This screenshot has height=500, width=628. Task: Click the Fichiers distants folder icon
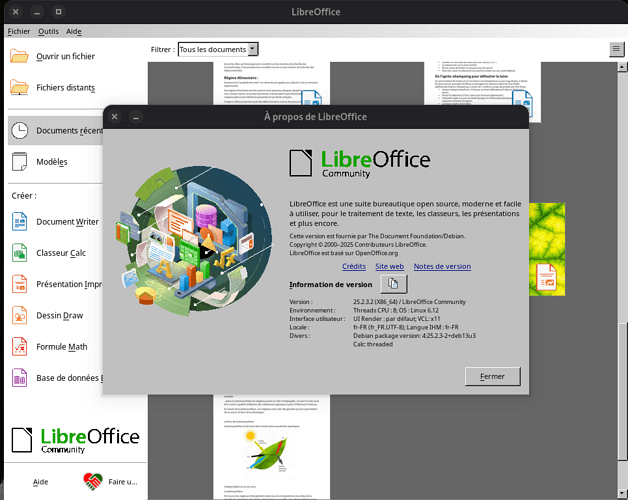pyautogui.click(x=19, y=88)
